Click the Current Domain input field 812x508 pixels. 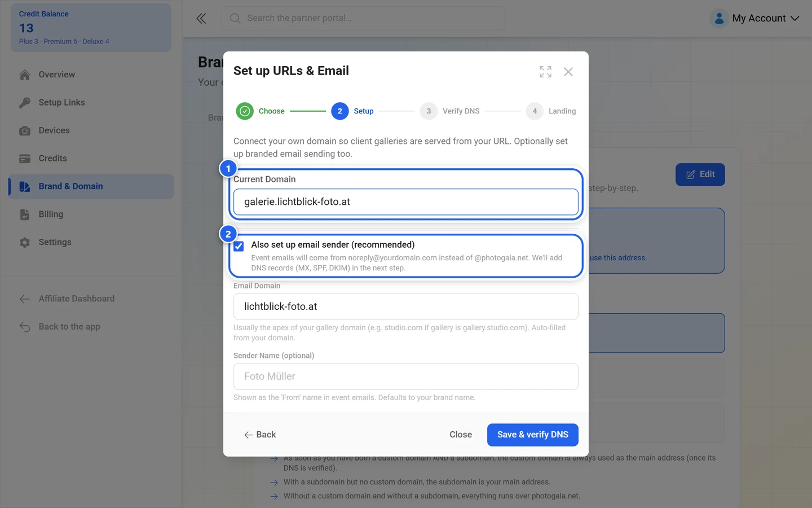[x=406, y=202]
